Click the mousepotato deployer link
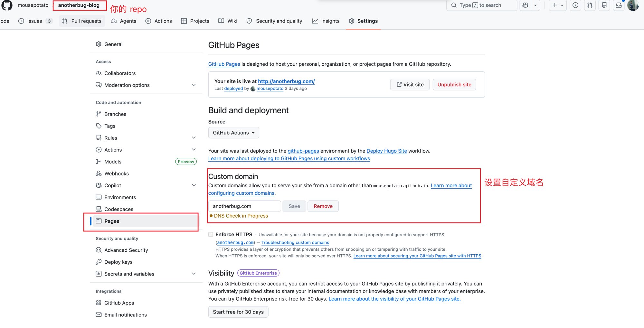Image resolution: width=644 pixels, height=328 pixels. (270, 89)
